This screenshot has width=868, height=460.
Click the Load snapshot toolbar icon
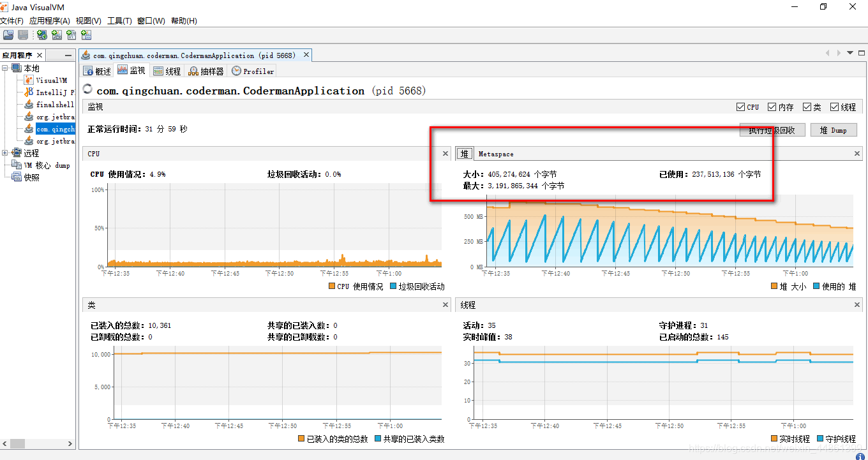click(8, 35)
